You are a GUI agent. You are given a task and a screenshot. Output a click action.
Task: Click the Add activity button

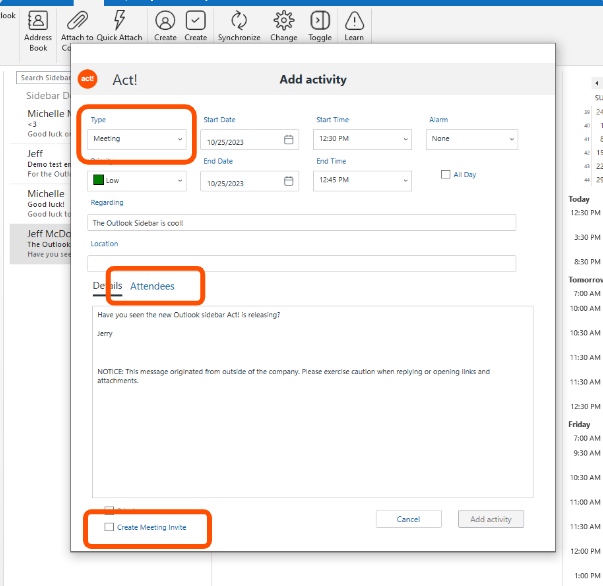point(491,519)
